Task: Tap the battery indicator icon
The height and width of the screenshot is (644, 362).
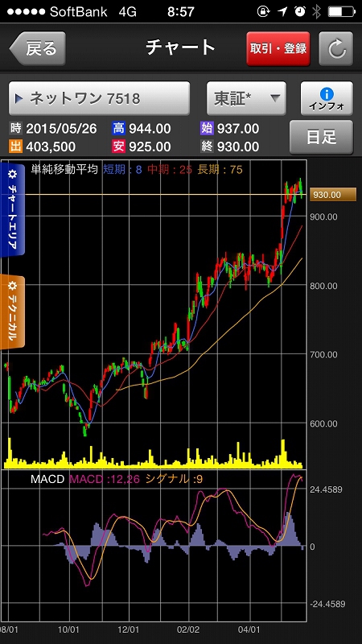Action: tap(341, 12)
